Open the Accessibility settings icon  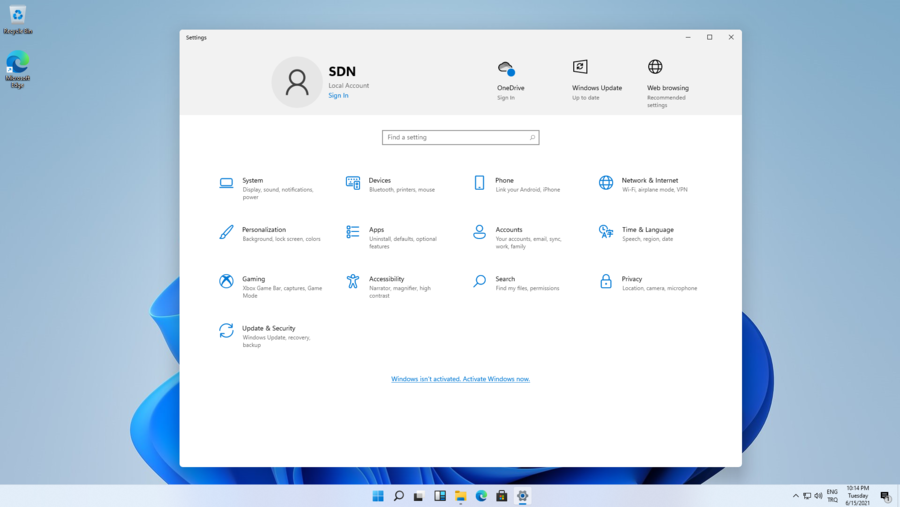point(353,282)
